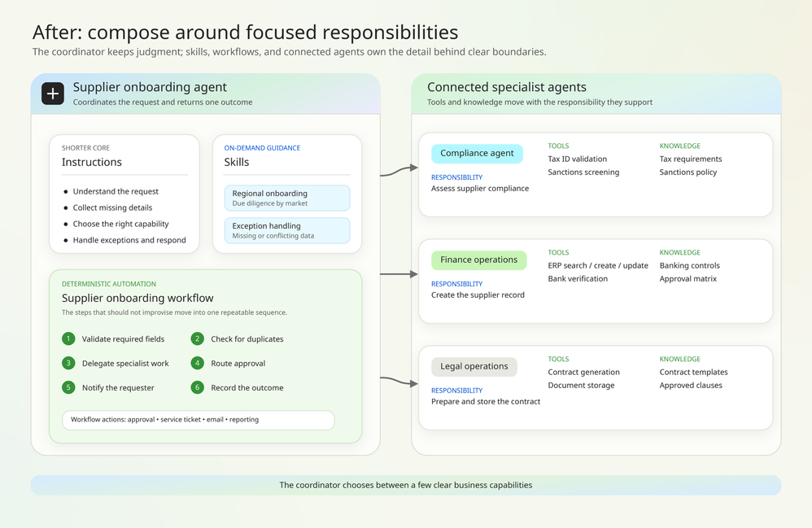Click the slide title 'After: compose around focused responsibilities'
This screenshot has height=528, width=812.
246,32
